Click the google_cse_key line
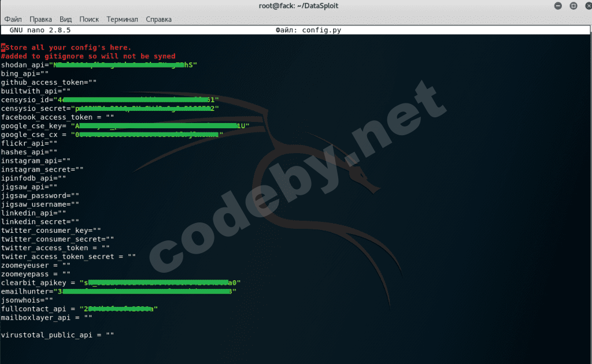The image size is (592, 364). coord(125,125)
